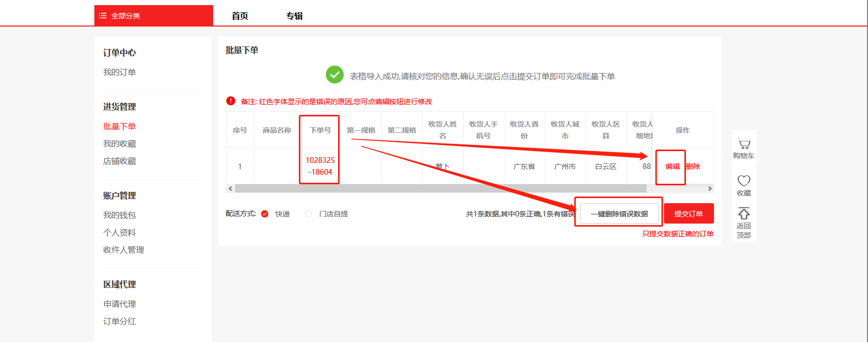868x342 pixels.
Task: Open the shopping cart icon
Action: click(x=744, y=144)
